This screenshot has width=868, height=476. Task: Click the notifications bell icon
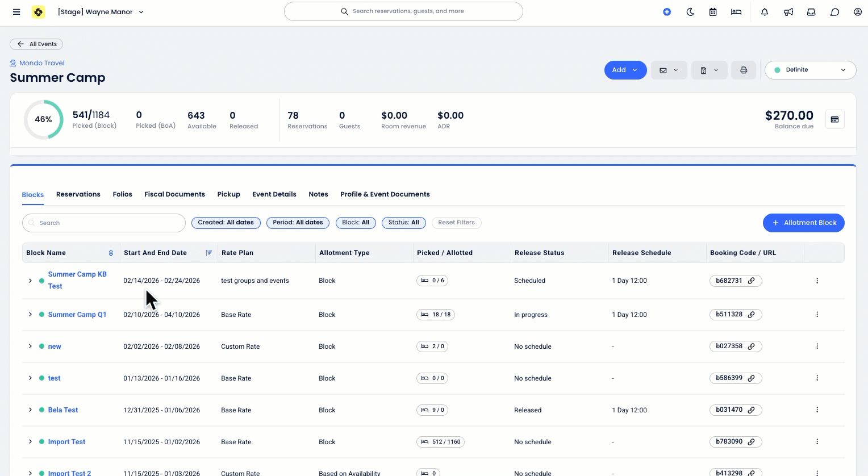click(765, 12)
